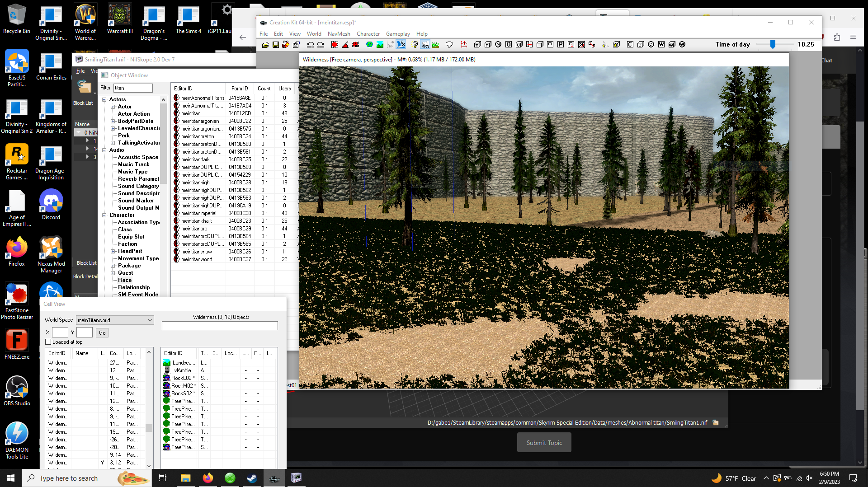Image resolution: width=868 pixels, height=487 pixels.
Task: Open the World Space dropdown
Action: tap(115, 320)
